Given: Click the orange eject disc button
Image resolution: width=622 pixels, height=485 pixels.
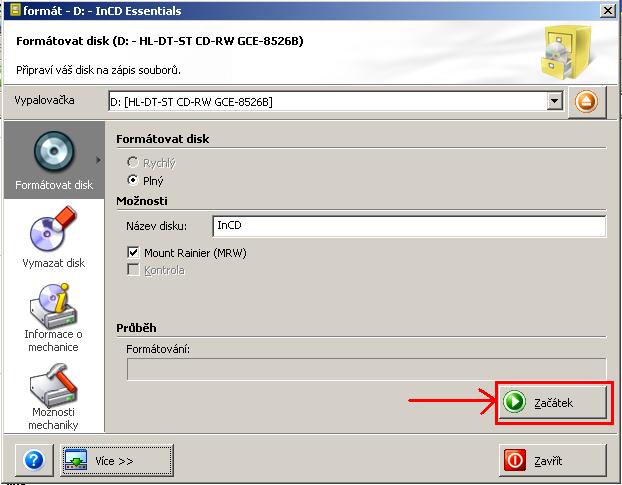Looking at the screenshot, I should pos(587,102).
